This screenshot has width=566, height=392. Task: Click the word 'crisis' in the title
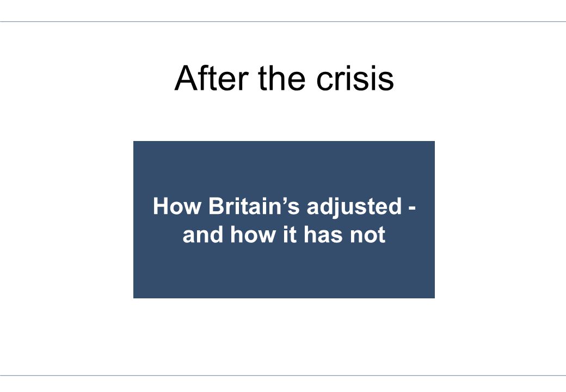(x=355, y=78)
